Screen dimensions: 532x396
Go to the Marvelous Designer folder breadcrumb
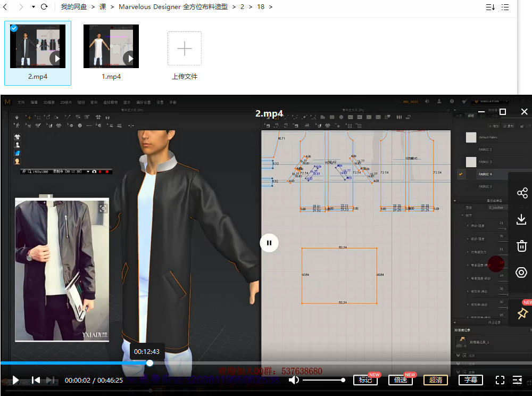point(173,7)
